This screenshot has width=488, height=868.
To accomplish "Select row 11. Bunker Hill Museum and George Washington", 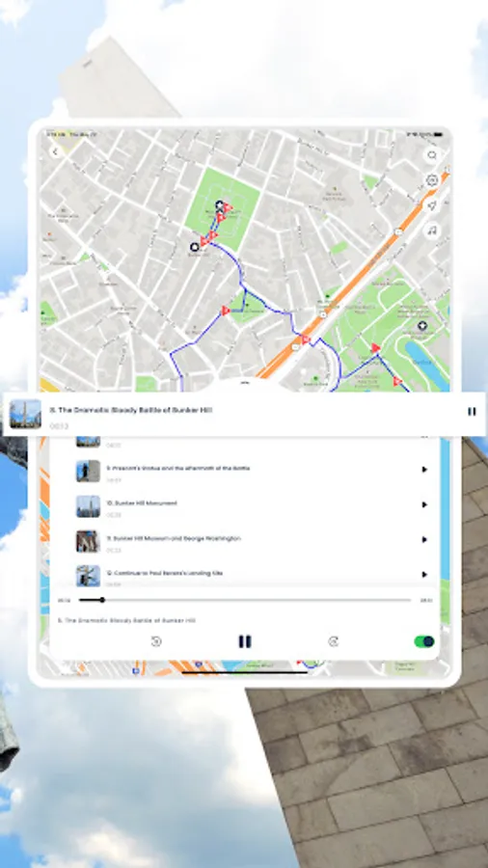I will point(244,541).
